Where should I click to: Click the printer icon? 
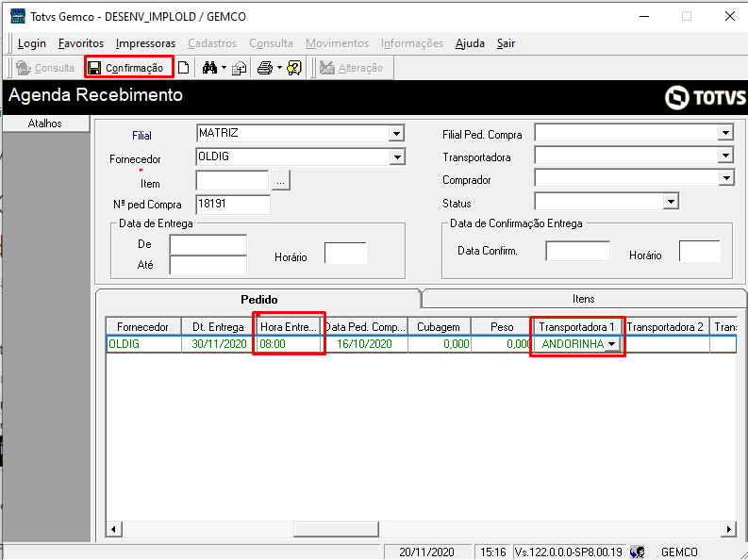[x=265, y=68]
